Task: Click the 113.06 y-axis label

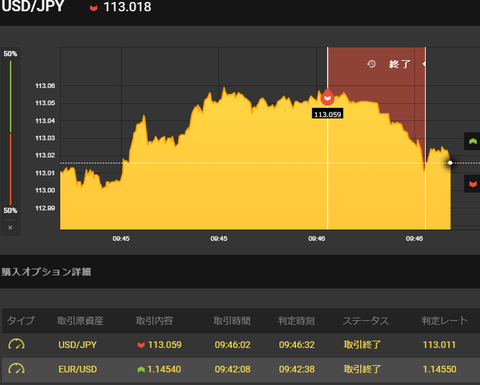Action: pos(45,86)
